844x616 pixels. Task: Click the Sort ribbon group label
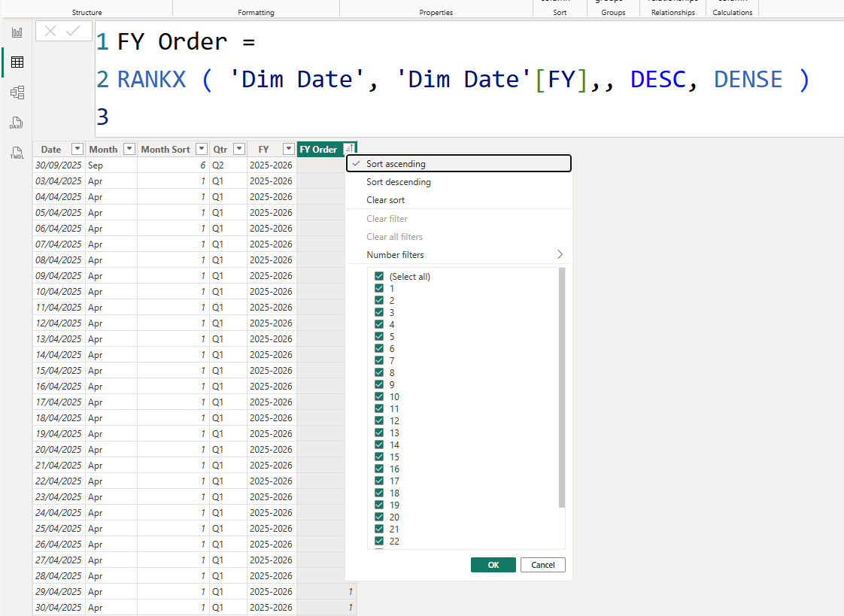pos(560,12)
